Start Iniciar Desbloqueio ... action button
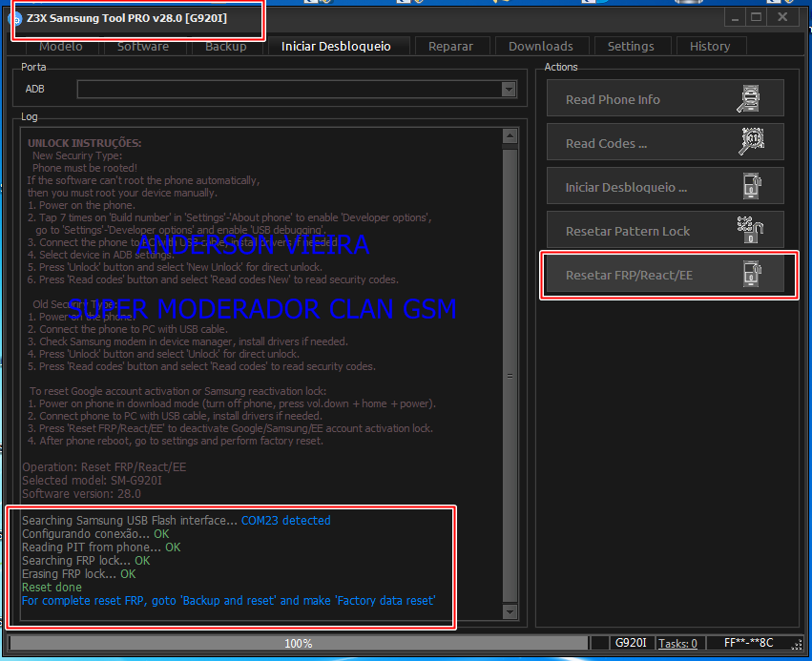The image size is (812, 661). (x=665, y=186)
